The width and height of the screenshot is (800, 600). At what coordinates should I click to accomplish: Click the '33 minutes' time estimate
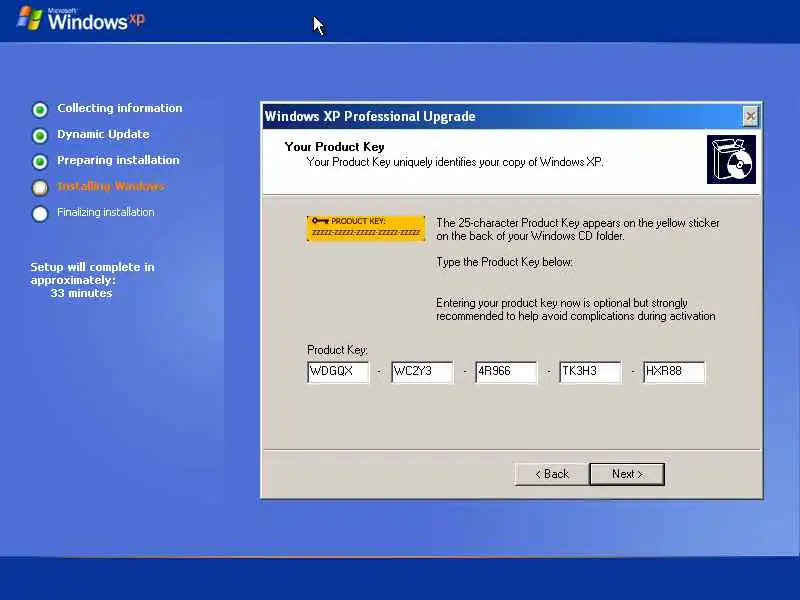tap(81, 293)
